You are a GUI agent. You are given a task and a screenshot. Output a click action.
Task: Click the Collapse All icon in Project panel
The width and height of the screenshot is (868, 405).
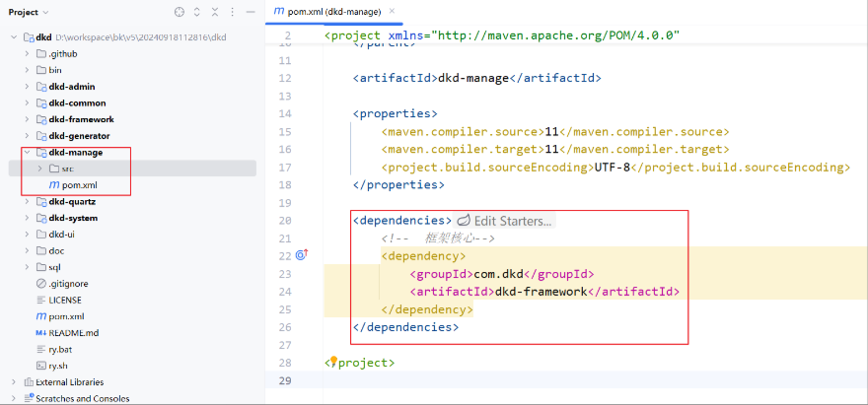(216, 12)
